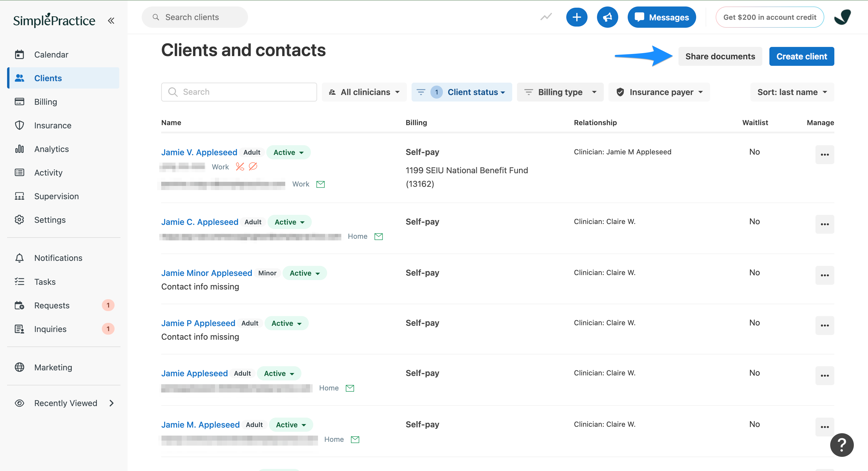868x471 pixels.
Task: Open Billing in the sidebar
Action: (63, 102)
